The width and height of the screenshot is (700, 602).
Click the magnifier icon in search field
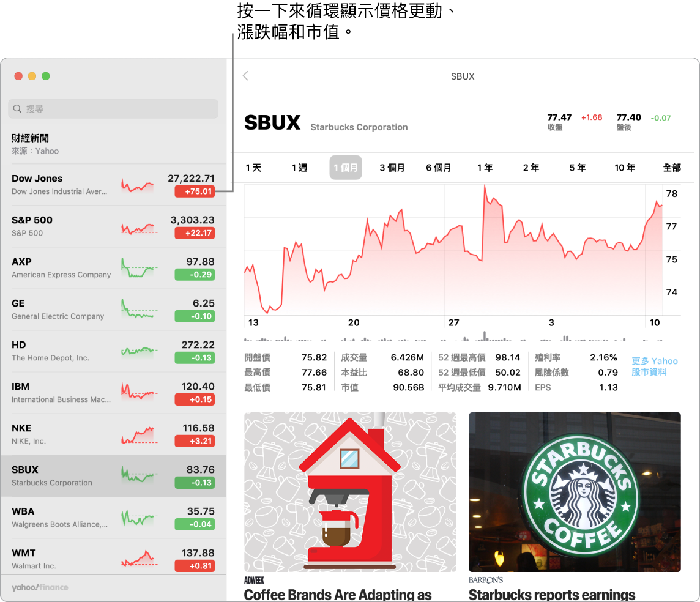click(17, 109)
